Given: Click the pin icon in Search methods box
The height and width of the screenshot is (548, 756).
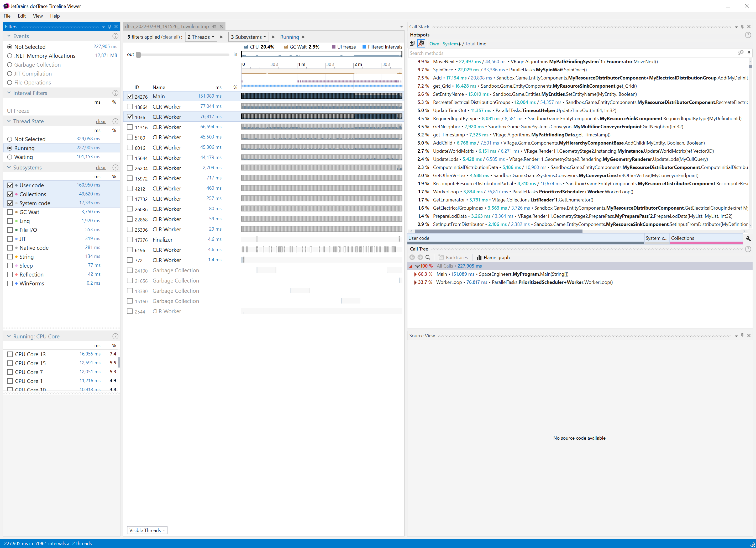Looking at the screenshot, I should click(x=749, y=53).
